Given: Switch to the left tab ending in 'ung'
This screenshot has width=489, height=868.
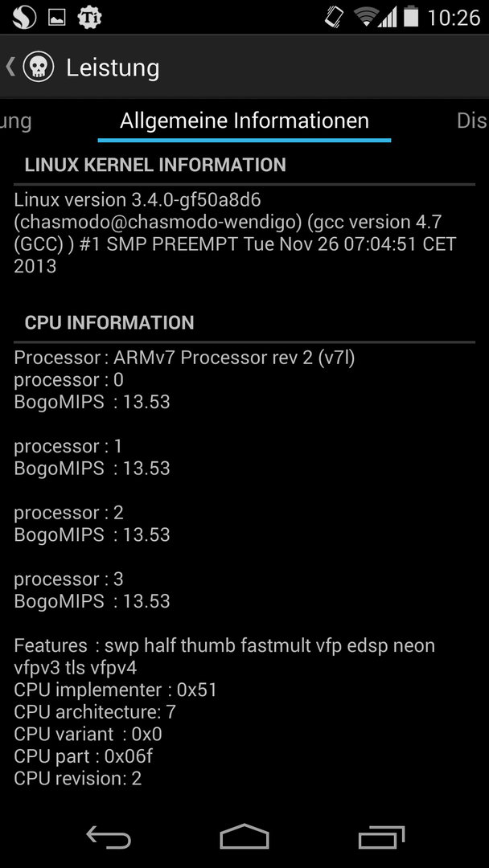Looking at the screenshot, I should pyautogui.click(x=15, y=122).
